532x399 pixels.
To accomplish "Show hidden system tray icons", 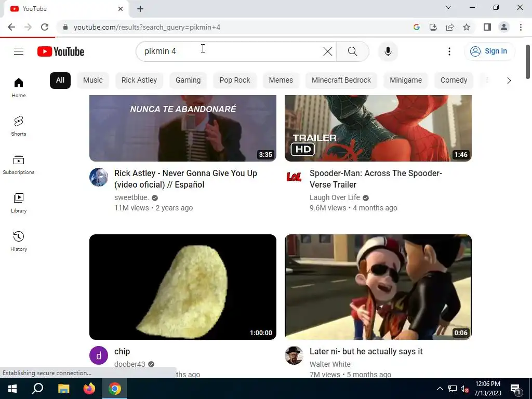I will [440, 389].
